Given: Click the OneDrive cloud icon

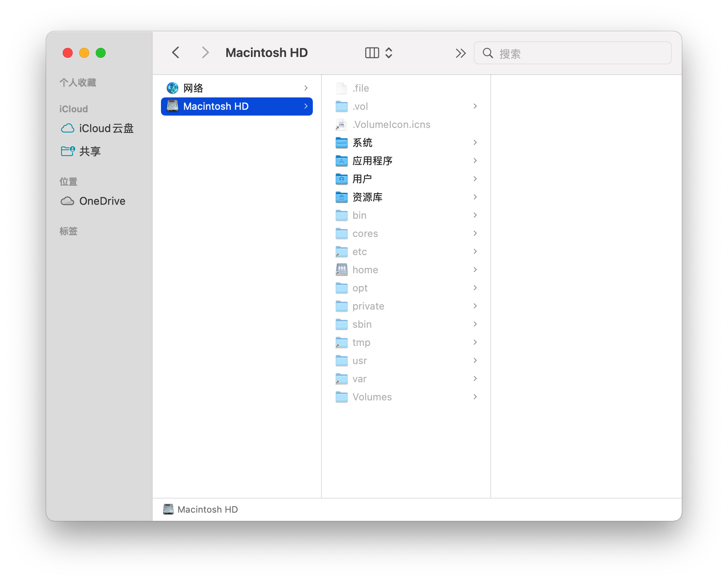Looking at the screenshot, I should coord(68,201).
